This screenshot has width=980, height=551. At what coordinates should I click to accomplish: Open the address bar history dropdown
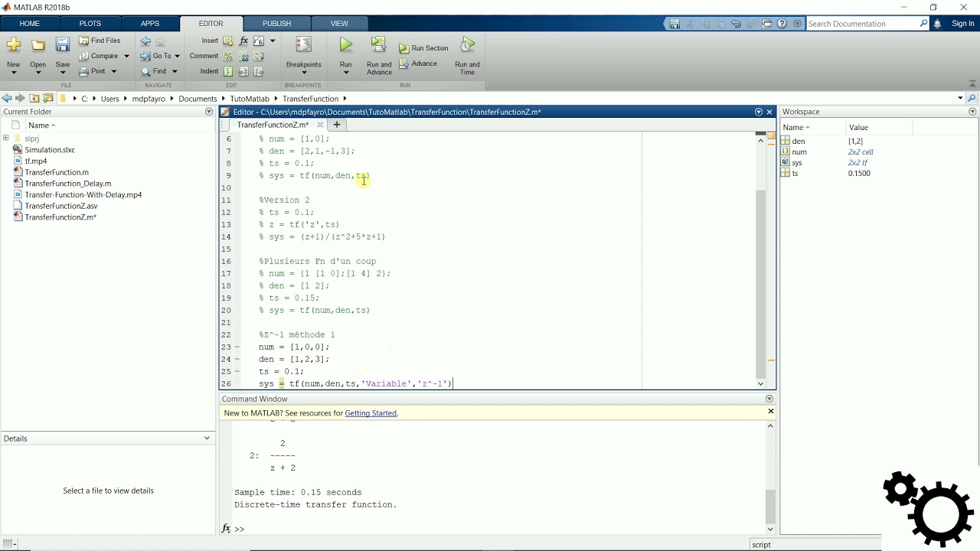pos(960,98)
